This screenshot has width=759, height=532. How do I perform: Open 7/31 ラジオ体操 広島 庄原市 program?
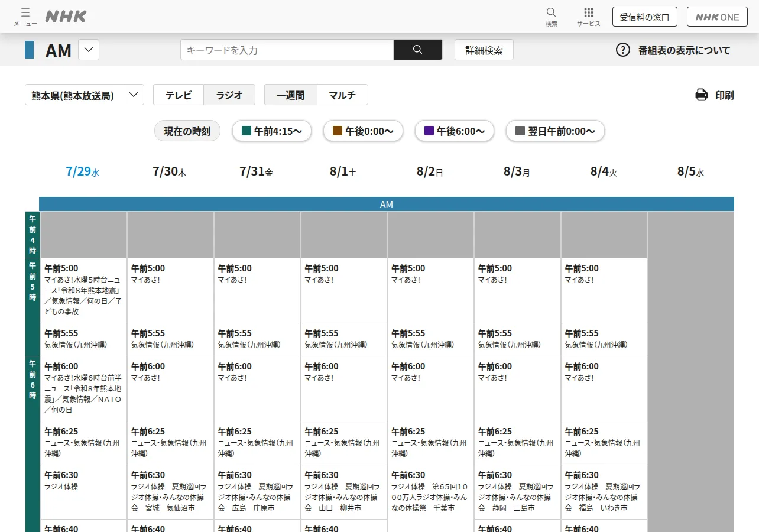[257, 492]
